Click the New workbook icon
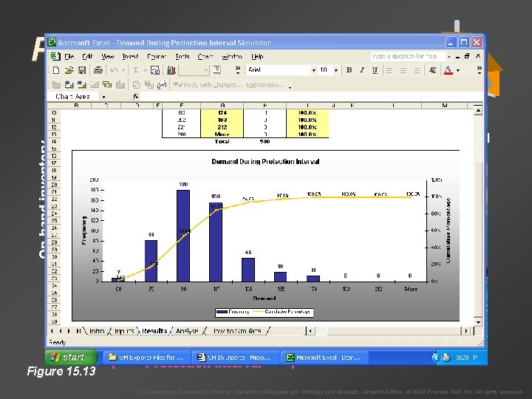The width and height of the screenshot is (532, 399). coord(56,70)
